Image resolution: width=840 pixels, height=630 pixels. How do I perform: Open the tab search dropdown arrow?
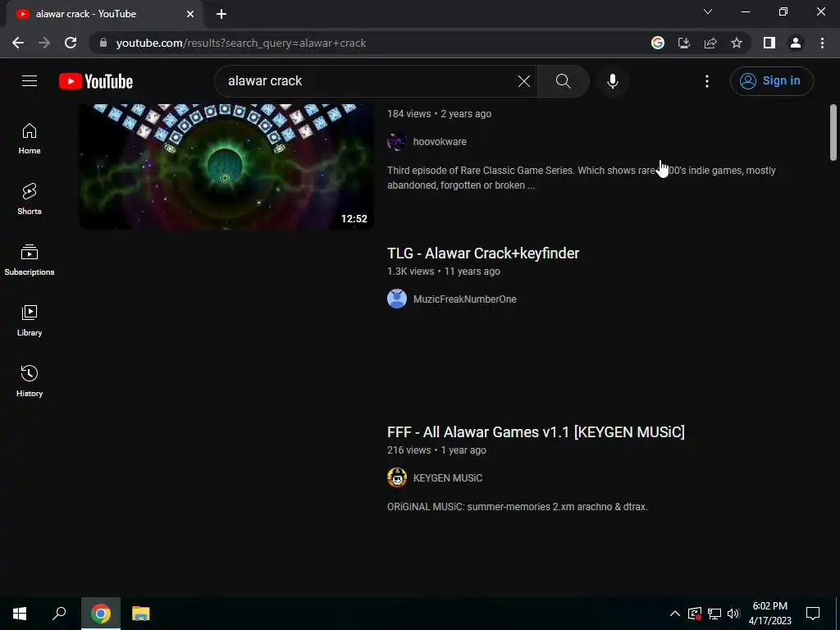(x=708, y=11)
